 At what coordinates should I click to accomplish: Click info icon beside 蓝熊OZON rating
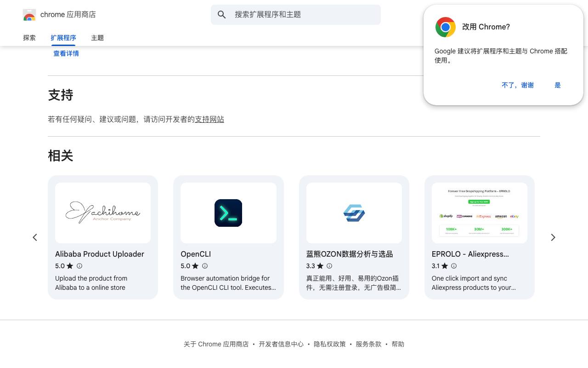pyautogui.click(x=329, y=266)
